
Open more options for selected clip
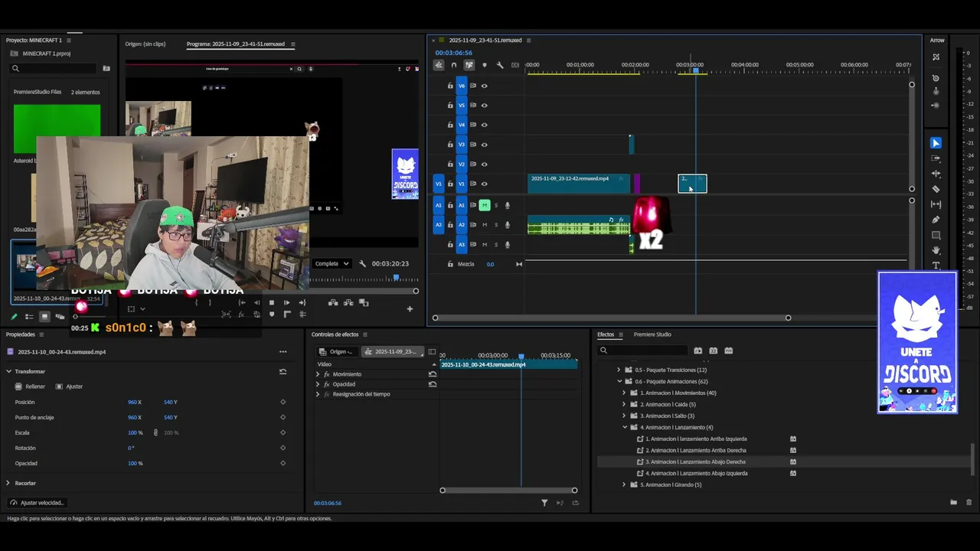pyautogui.click(x=283, y=352)
